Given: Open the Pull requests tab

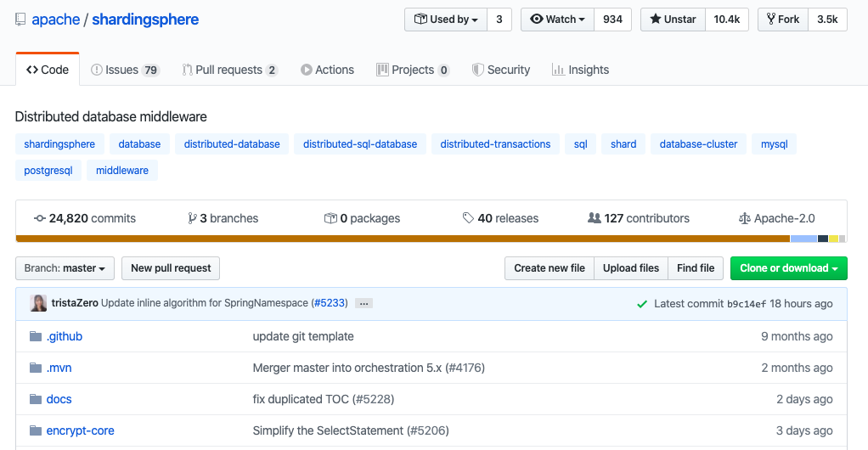Looking at the screenshot, I should point(229,70).
